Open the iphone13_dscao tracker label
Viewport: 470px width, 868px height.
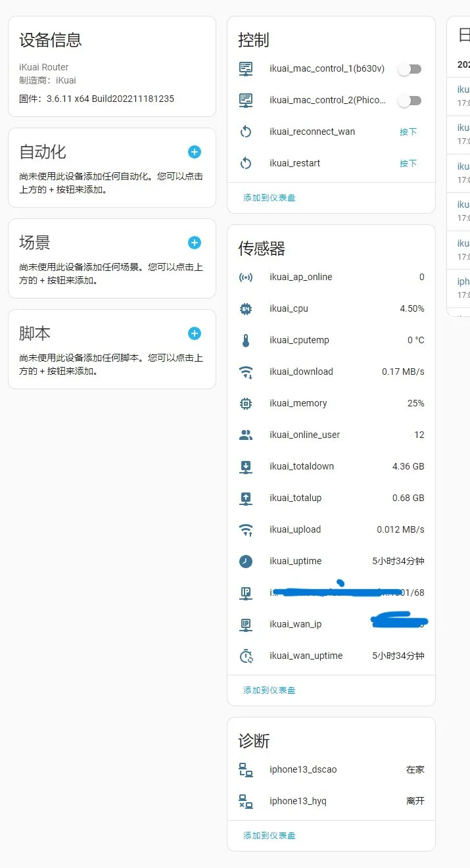(303, 769)
